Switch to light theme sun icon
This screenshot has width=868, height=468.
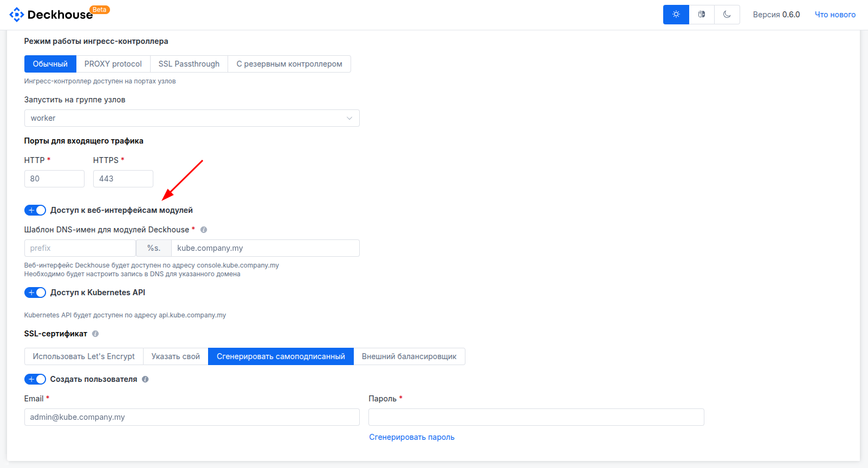(676, 15)
